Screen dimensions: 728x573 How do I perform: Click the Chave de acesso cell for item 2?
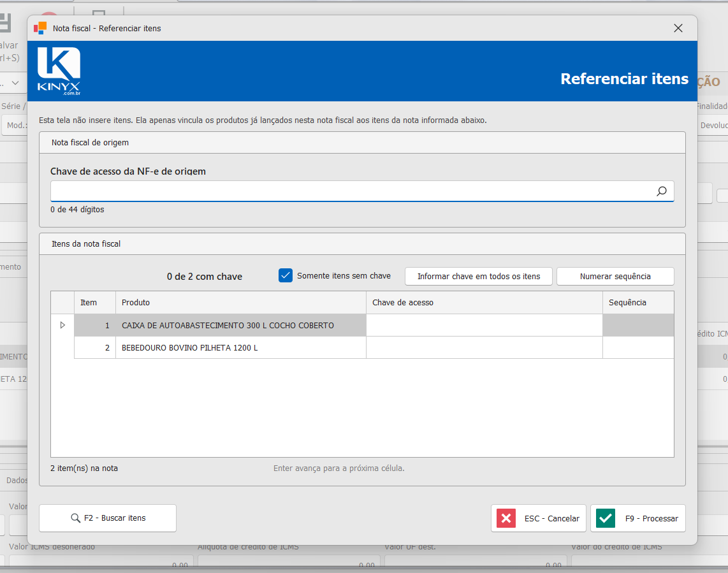point(484,347)
